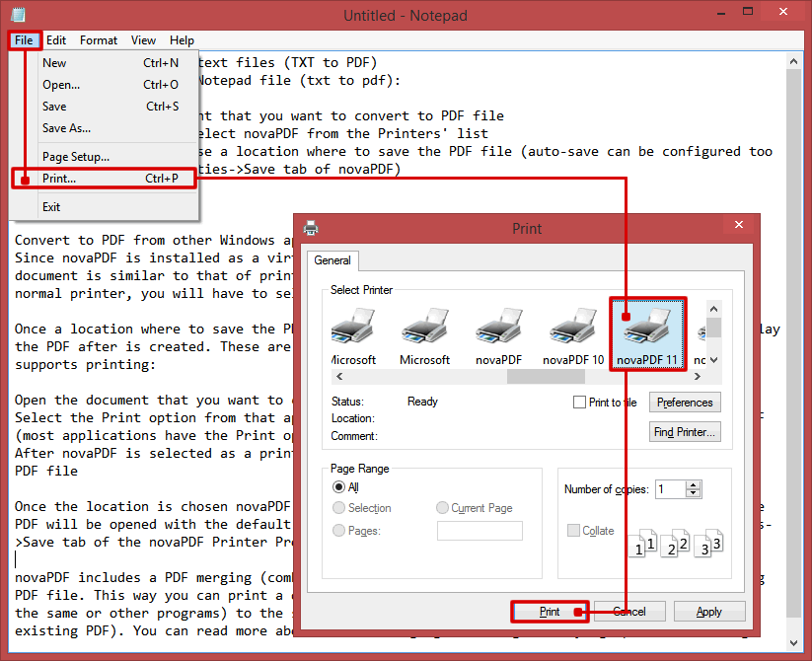Click the printer icon in the Print dialog title bar
812x661 pixels.
click(x=311, y=228)
